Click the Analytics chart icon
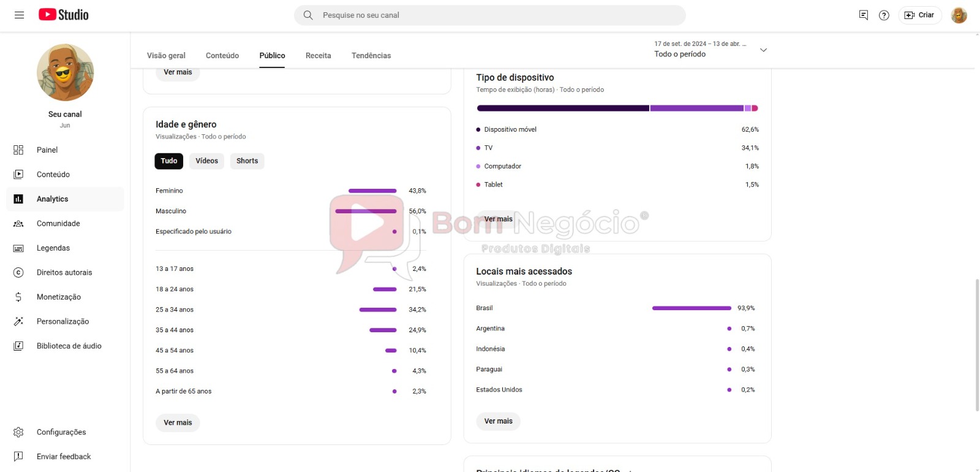 18,199
